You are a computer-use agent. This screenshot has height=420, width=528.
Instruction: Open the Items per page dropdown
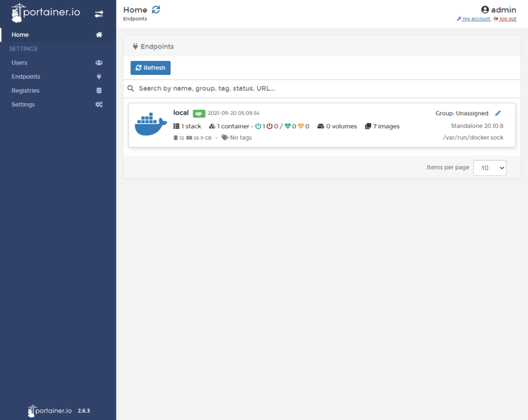pyautogui.click(x=490, y=168)
